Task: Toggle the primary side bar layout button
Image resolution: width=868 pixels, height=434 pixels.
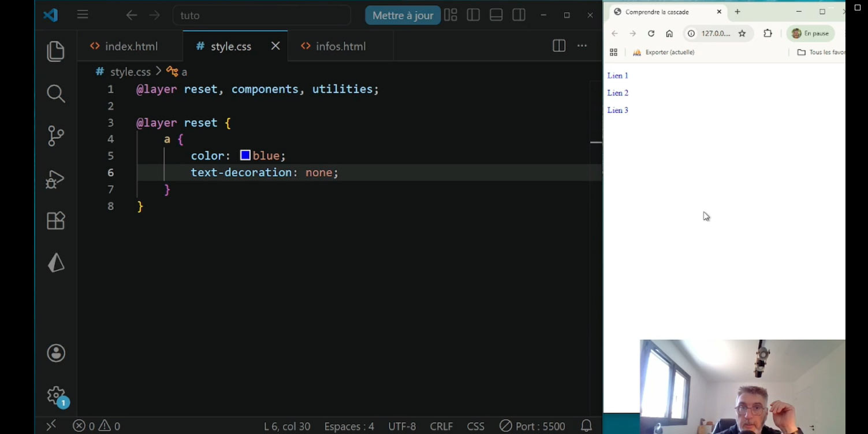Action: (473, 15)
